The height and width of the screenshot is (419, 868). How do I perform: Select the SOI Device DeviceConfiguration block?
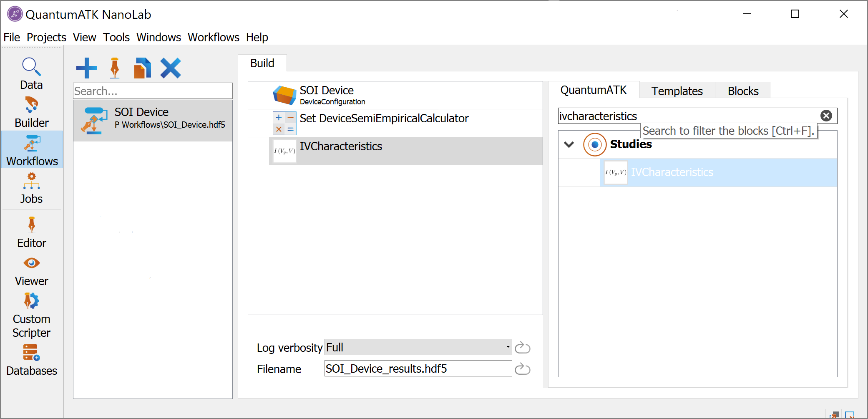pyautogui.click(x=395, y=95)
